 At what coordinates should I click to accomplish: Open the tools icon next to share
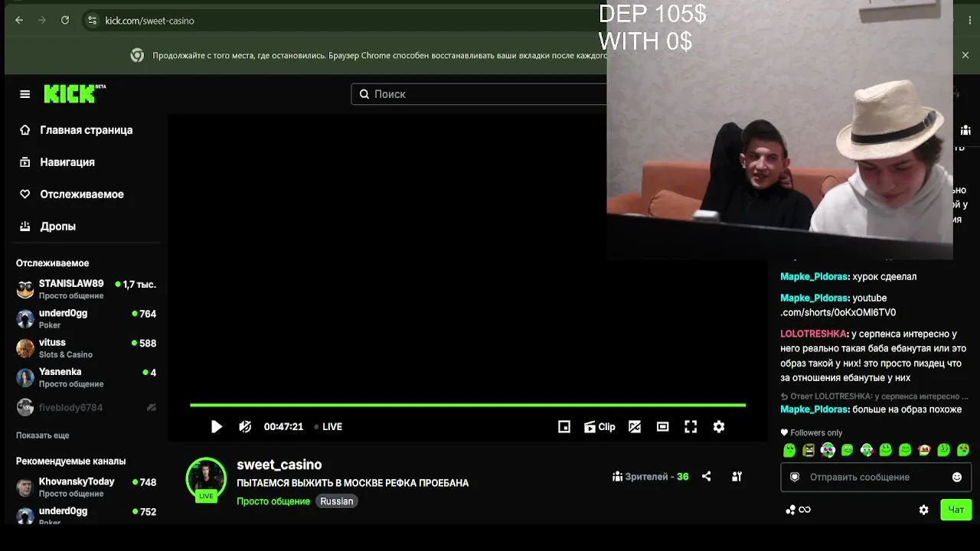point(737,477)
